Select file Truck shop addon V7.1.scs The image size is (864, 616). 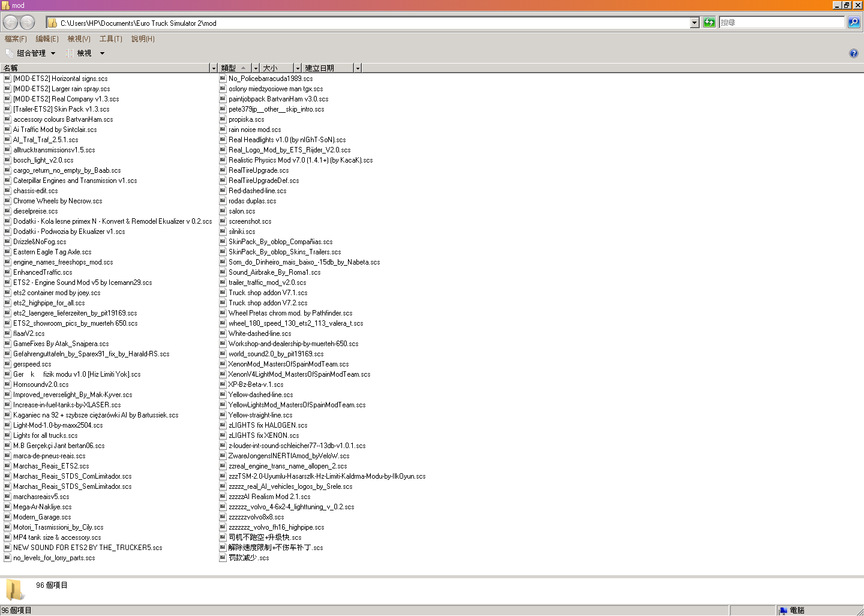coord(268,293)
